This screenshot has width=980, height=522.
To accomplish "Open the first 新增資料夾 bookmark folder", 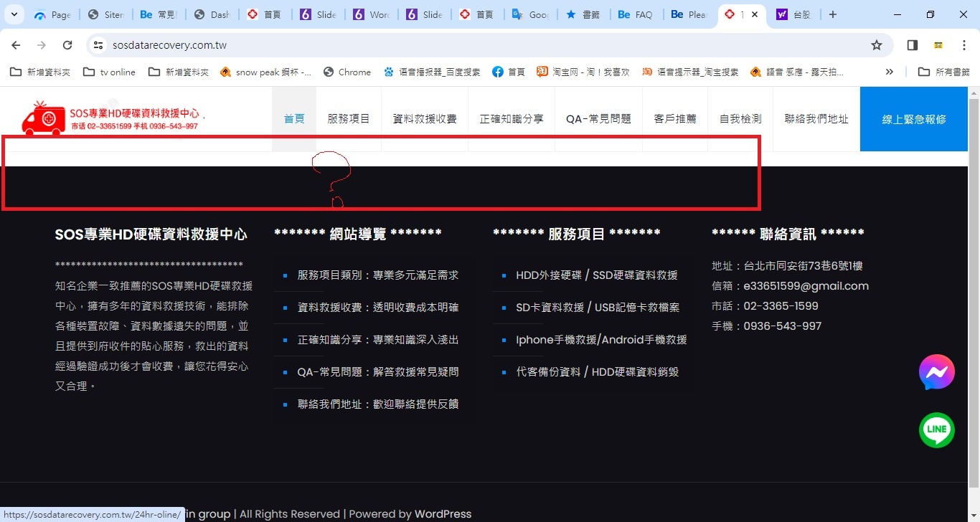I will 39,72.
